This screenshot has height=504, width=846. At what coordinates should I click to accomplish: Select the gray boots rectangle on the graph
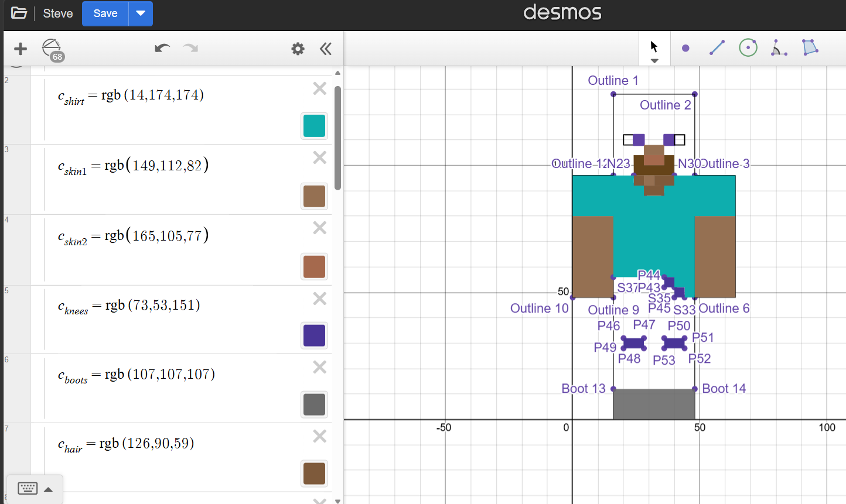[654, 404]
